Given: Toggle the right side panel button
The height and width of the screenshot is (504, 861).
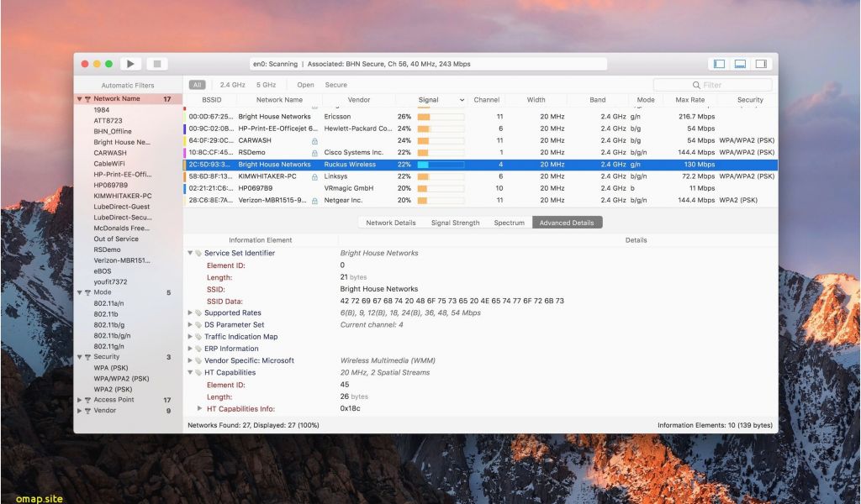Looking at the screenshot, I should point(761,64).
